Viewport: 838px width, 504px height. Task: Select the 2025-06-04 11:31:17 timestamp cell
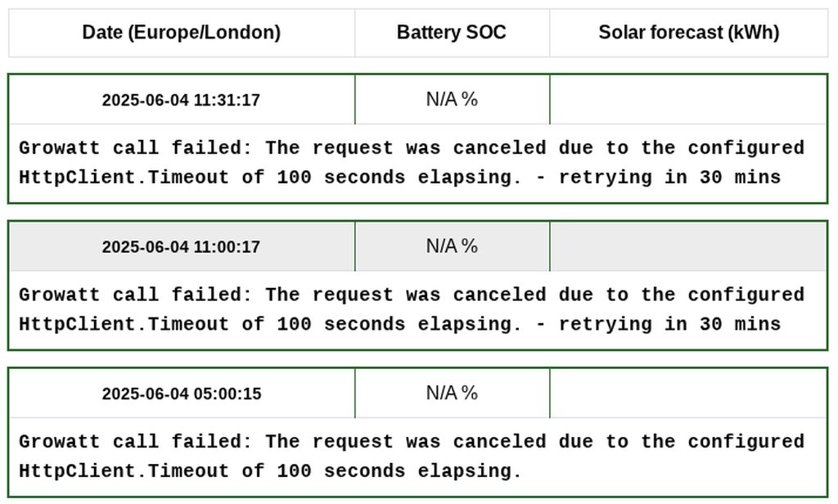click(181, 100)
